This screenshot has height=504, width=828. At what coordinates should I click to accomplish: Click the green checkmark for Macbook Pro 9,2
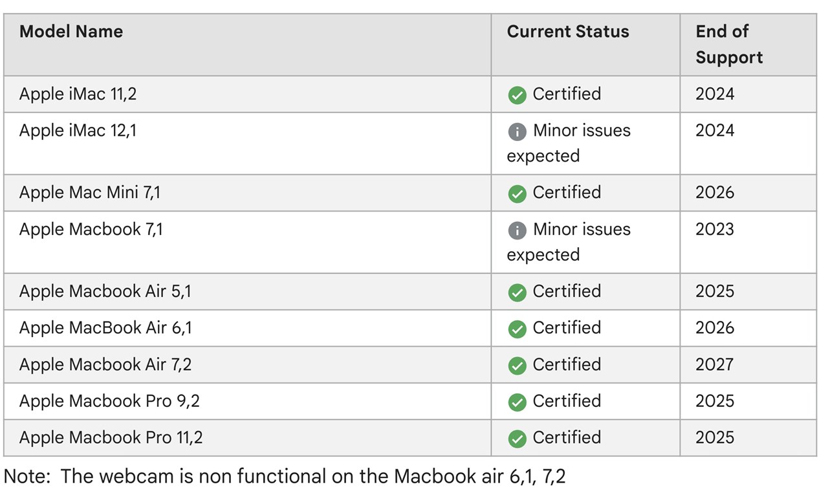pyautogui.click(x=517, y=402)
